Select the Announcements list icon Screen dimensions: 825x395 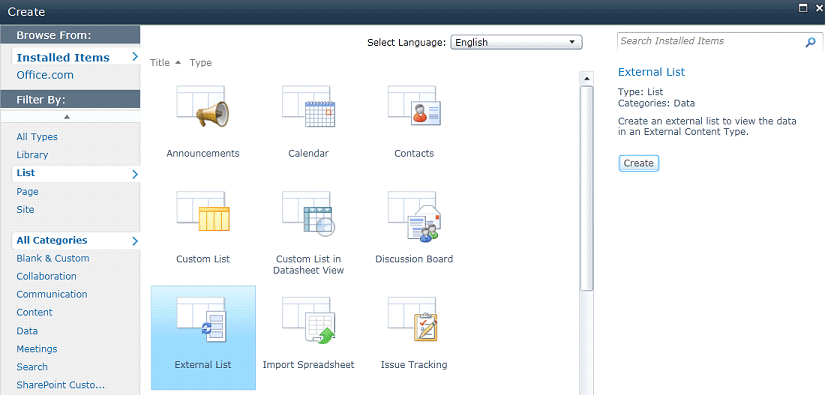point(203,107)
